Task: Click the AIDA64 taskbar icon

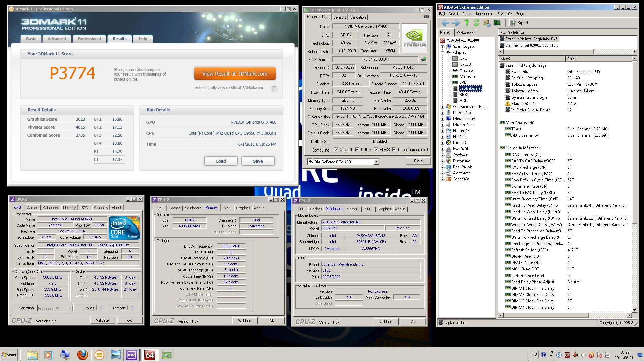Action: [149, 355]
